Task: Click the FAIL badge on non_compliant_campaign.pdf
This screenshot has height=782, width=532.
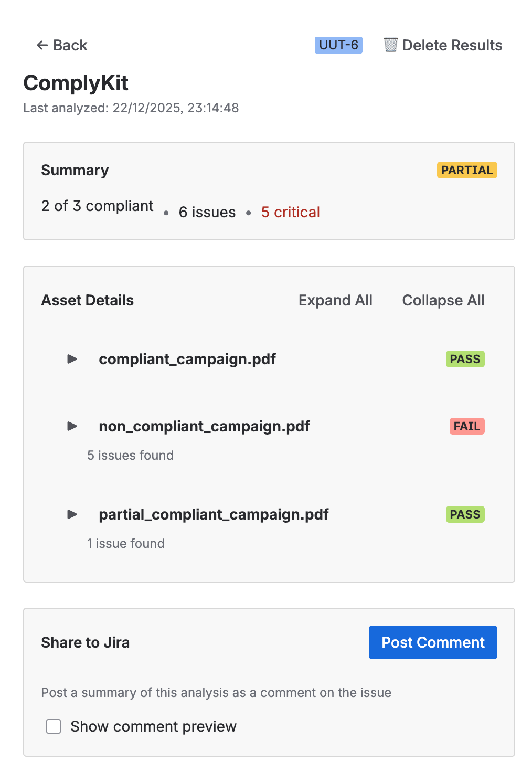Action: point(466,426)
